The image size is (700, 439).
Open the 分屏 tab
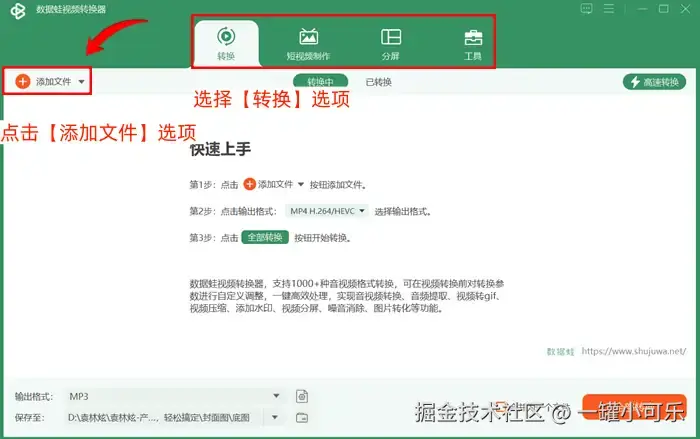391,44
